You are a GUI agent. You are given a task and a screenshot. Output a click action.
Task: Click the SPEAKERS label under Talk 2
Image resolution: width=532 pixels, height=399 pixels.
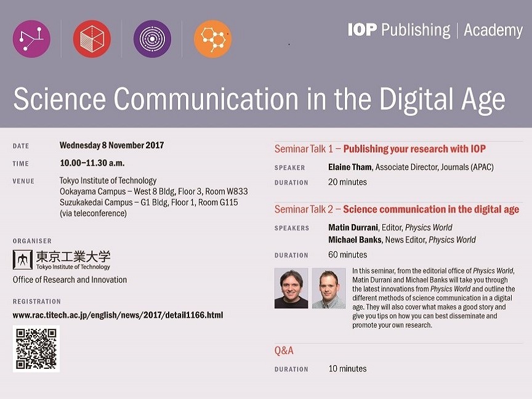click(x=292, y=228)
